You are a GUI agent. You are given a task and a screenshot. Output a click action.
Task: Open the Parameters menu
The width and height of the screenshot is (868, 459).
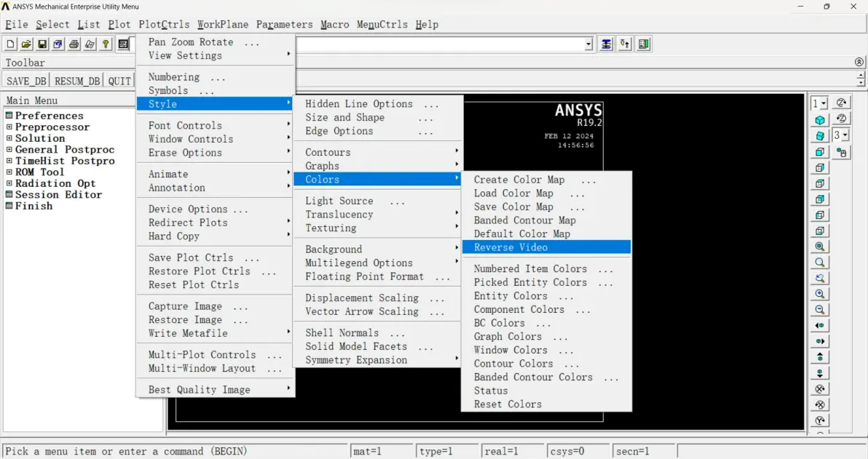[x=284, y=24]
